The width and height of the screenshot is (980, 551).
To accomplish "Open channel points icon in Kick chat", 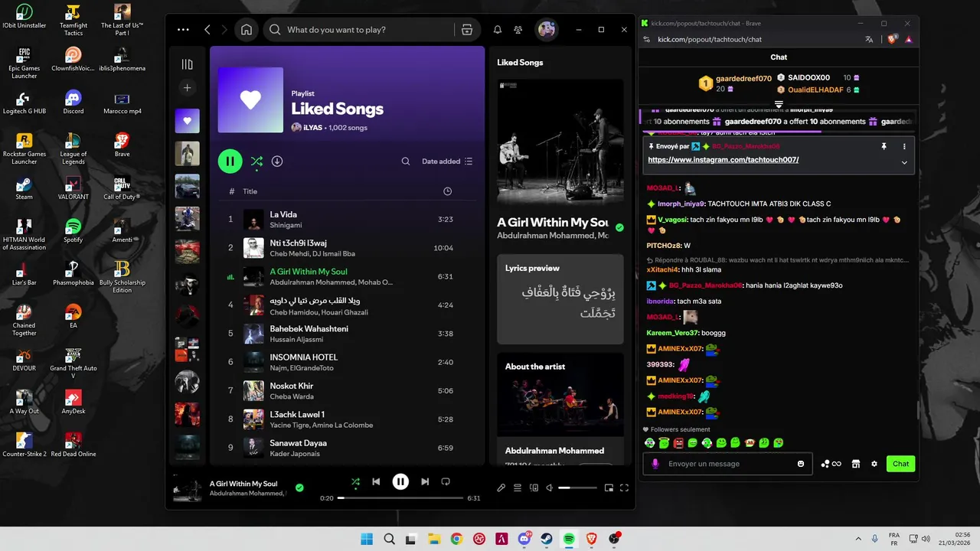I will point(831,464).
